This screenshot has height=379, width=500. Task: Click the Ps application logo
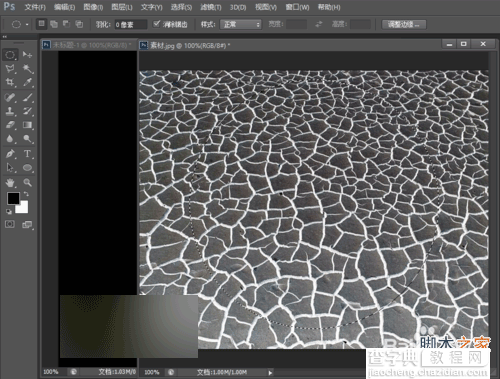click(x=9, y=6)
